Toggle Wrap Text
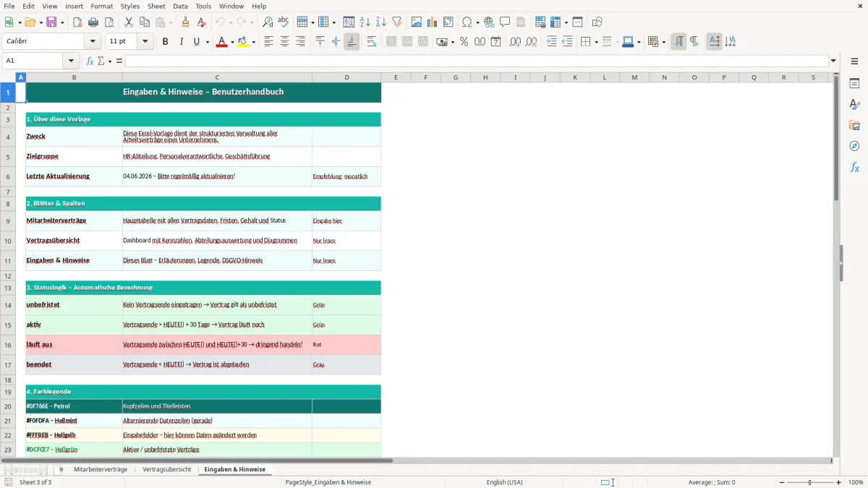The width and height of the screenshot is (868, 488). pos(371,42)
